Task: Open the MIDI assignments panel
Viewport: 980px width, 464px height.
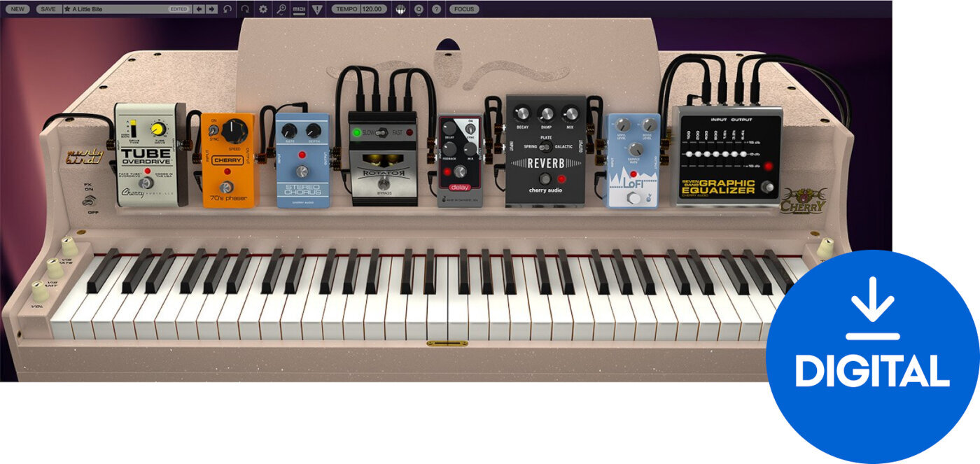Action: 300,9
